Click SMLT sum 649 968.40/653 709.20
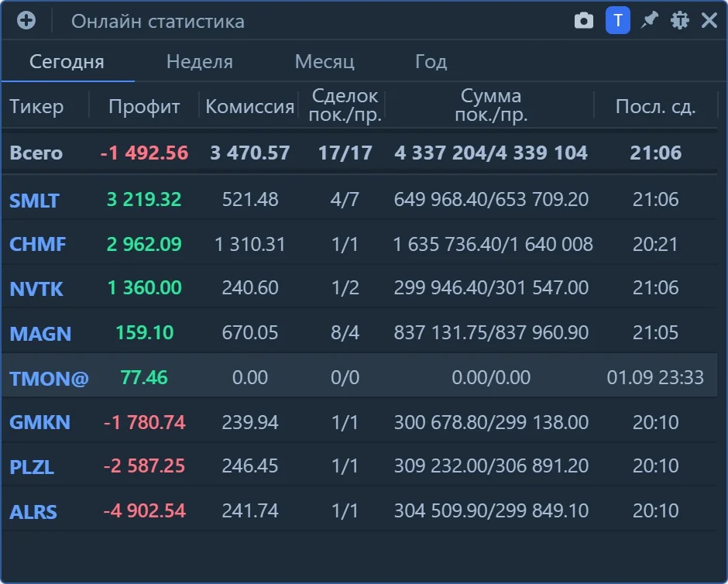Screen dimensions: 728x584 tap(491, 199)
